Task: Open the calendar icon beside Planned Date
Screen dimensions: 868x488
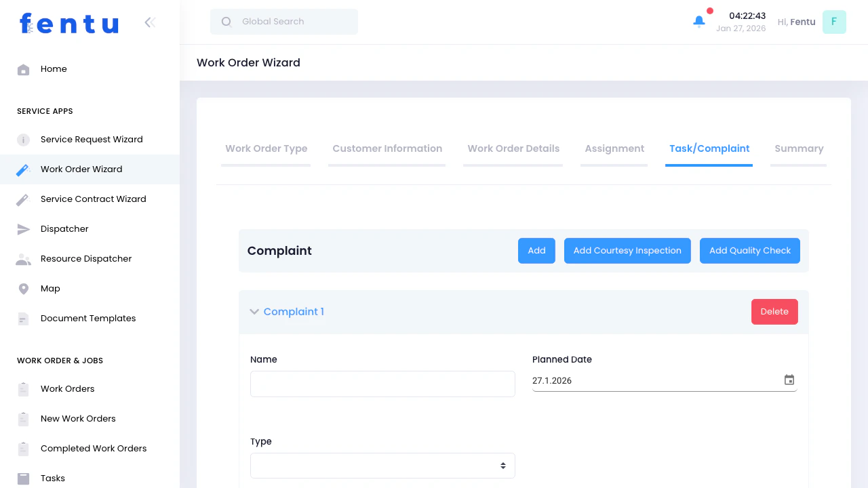Action: (x=789, y=380)
